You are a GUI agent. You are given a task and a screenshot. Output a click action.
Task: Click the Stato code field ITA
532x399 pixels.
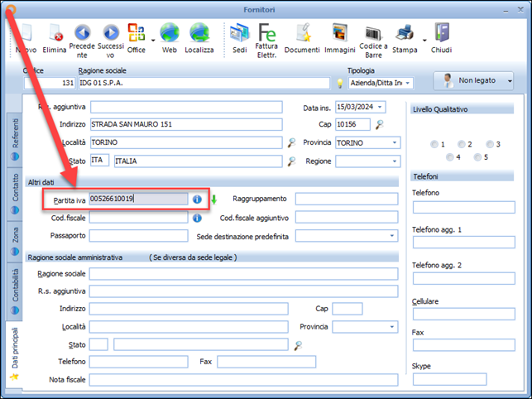click(x=99, y=161)
